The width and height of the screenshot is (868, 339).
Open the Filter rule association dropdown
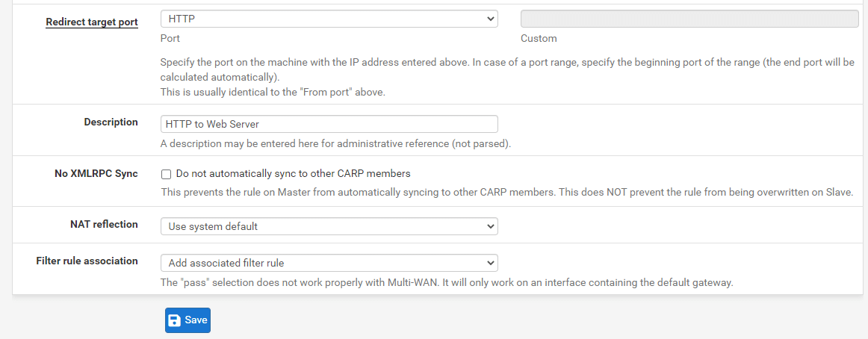point(329,263)
